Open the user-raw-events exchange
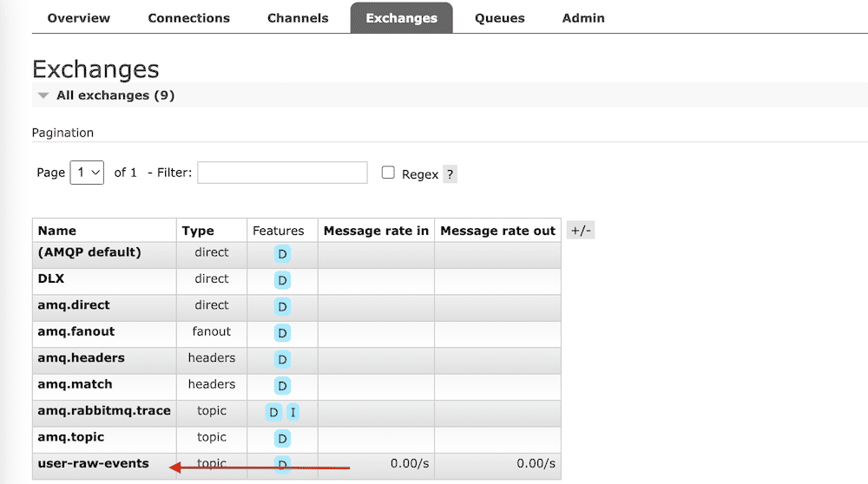Image resolution: width=868 pixels, height=484 pixels. (x=93, y=463)
